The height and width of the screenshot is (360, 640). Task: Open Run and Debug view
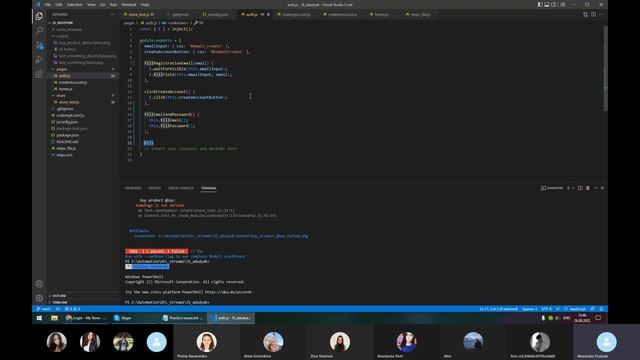pyautogui.click(x=39, y=60)
